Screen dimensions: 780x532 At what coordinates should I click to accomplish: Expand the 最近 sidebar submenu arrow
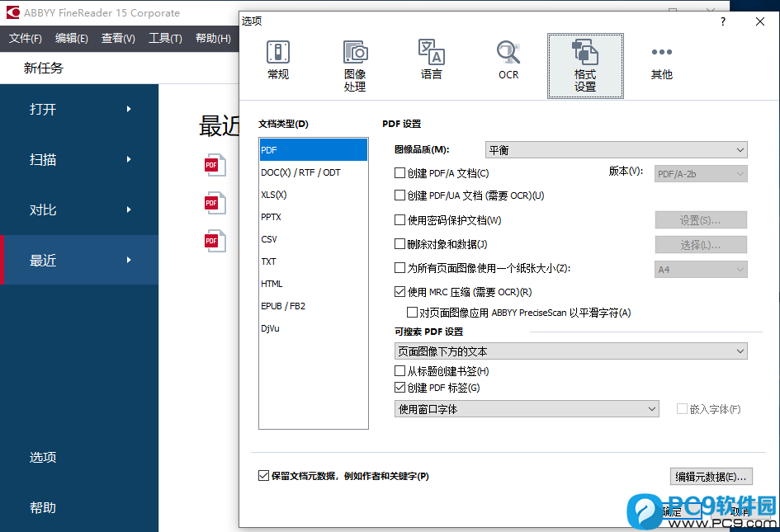(x=129, y=260)
